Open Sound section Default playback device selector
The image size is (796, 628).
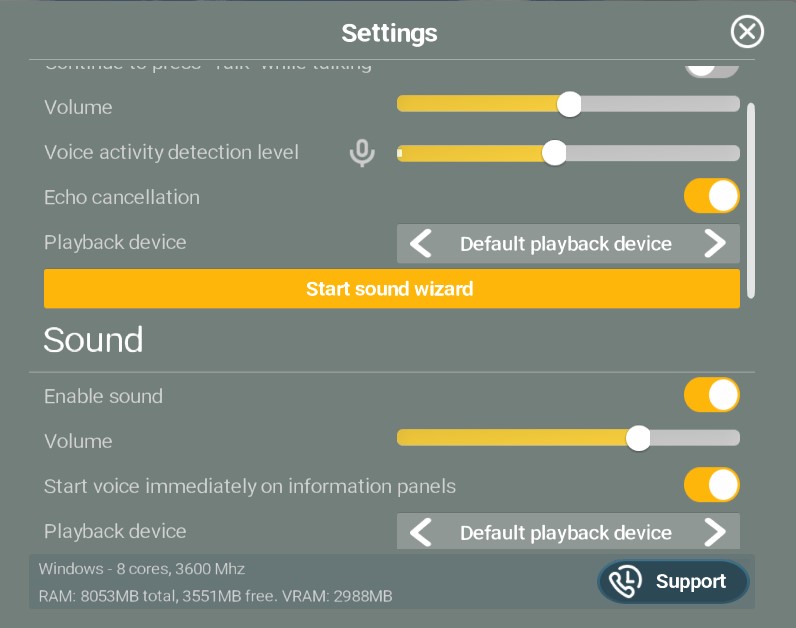[x=568, y=532]
